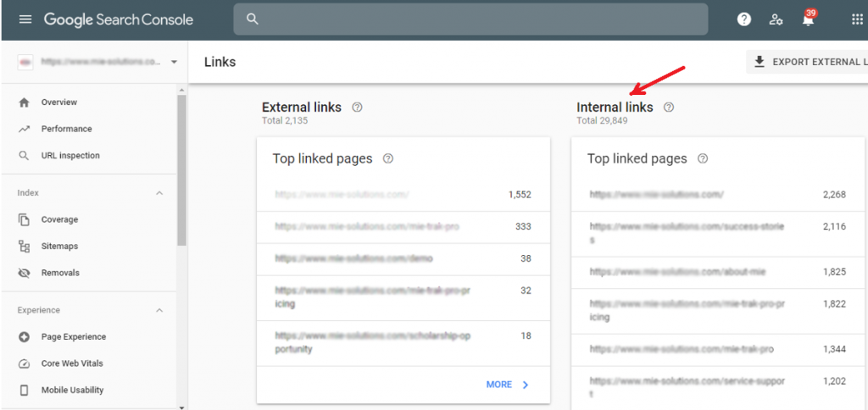This screenshot has height=410, width=868.
Task: Collapse the Index section
Action: coord(159,193)
